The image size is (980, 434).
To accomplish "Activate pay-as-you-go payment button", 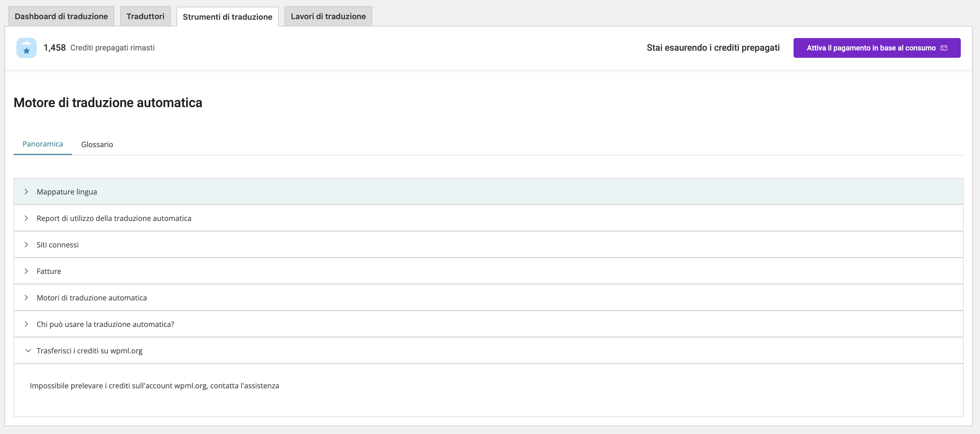I will click(871, 48).
